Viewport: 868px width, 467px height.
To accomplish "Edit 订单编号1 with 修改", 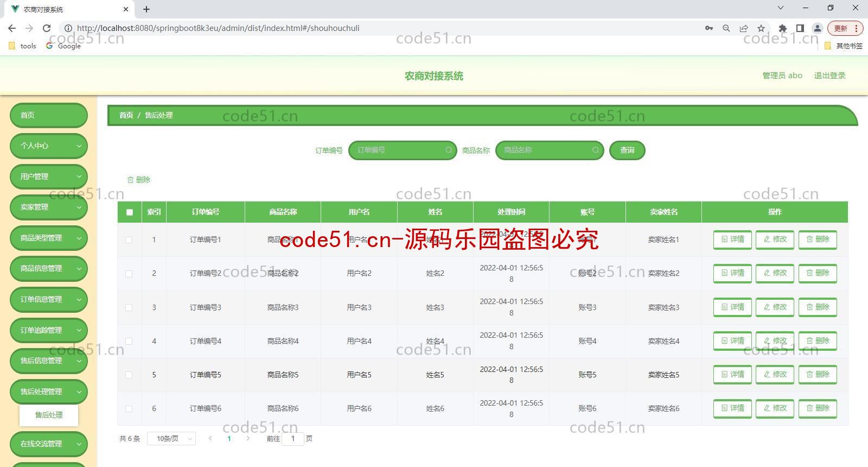I will 775,239.
